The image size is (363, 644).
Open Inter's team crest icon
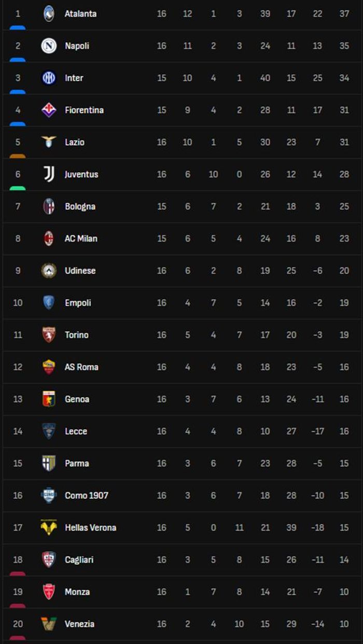coord(49,78)
